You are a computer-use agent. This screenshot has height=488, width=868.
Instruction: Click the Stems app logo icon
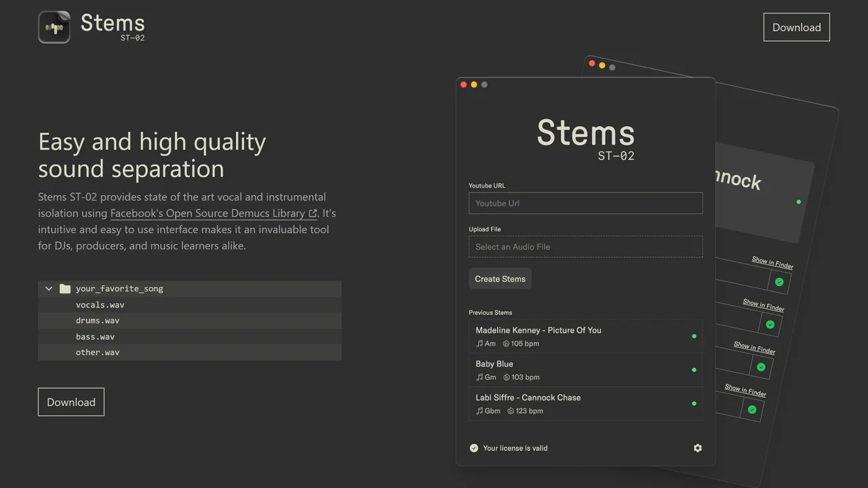(54, 27)
